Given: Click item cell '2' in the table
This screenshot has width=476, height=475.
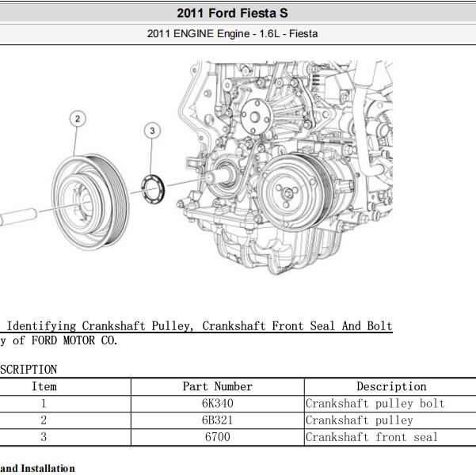Looking at the screenshot, I should pos(44,420).
